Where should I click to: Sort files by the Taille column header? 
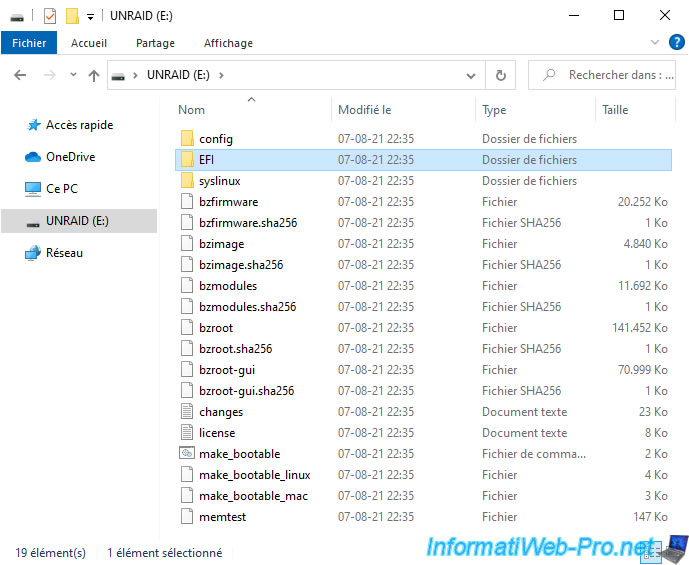pyautogui.click(x=615, y=110)
